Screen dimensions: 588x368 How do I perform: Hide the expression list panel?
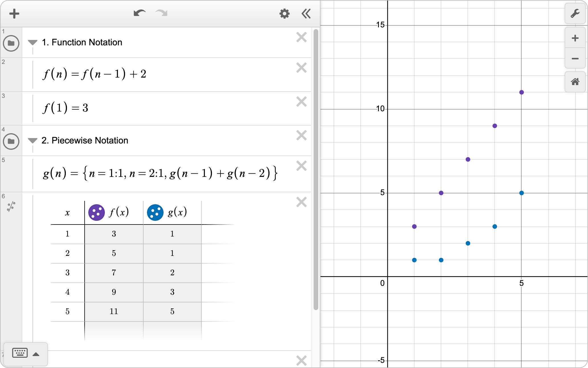pyautogui.click(x=306, y=13)
